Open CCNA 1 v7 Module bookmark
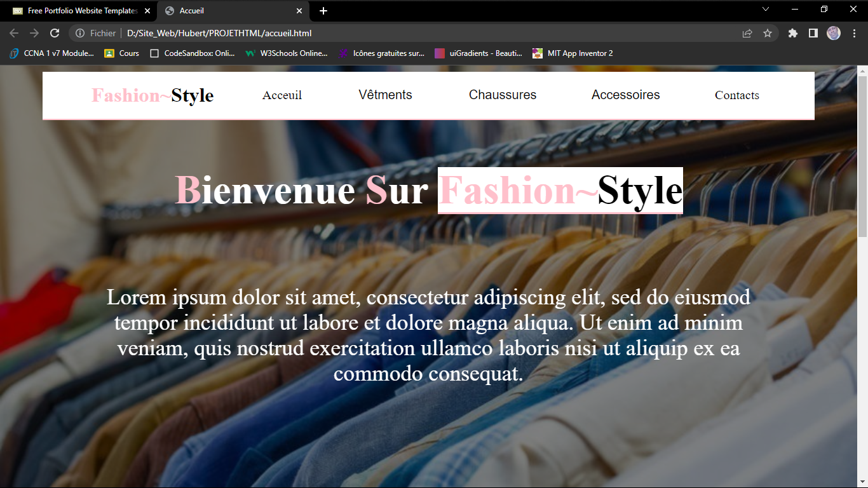 point(52,53)
